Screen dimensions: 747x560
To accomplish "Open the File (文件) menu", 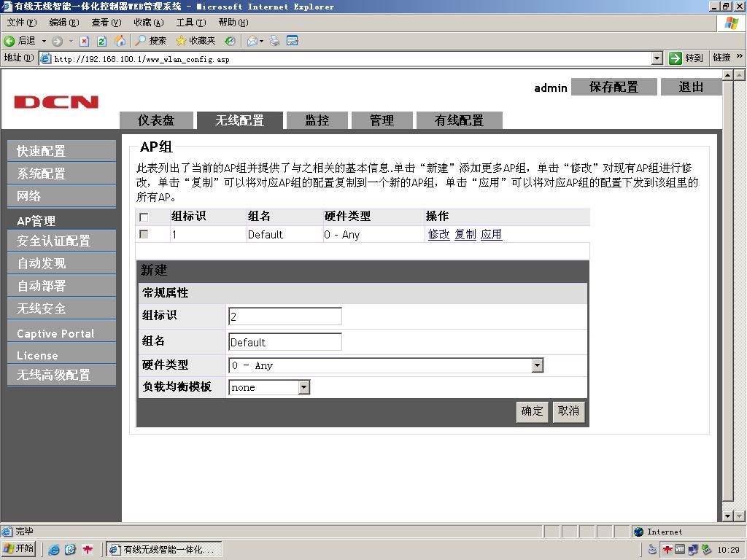I will coord(21,23).
